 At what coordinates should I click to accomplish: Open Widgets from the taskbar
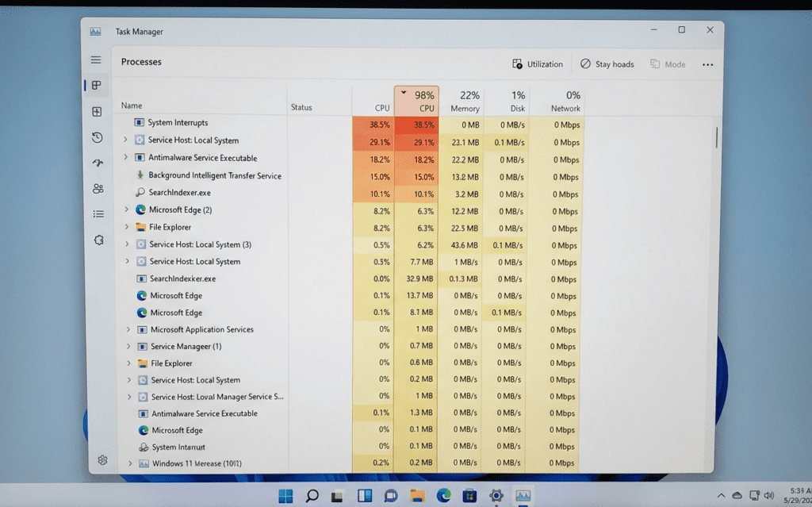click(x=365, y=496)
